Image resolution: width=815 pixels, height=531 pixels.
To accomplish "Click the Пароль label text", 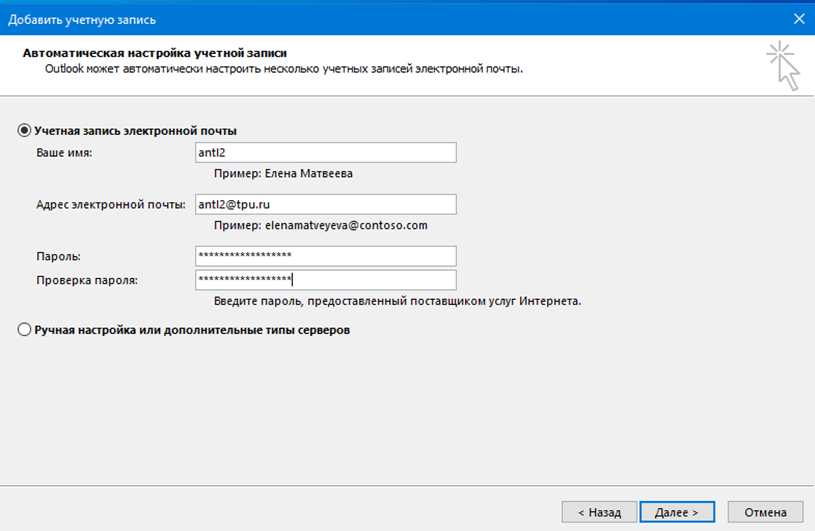I will [x=58, y=257].
